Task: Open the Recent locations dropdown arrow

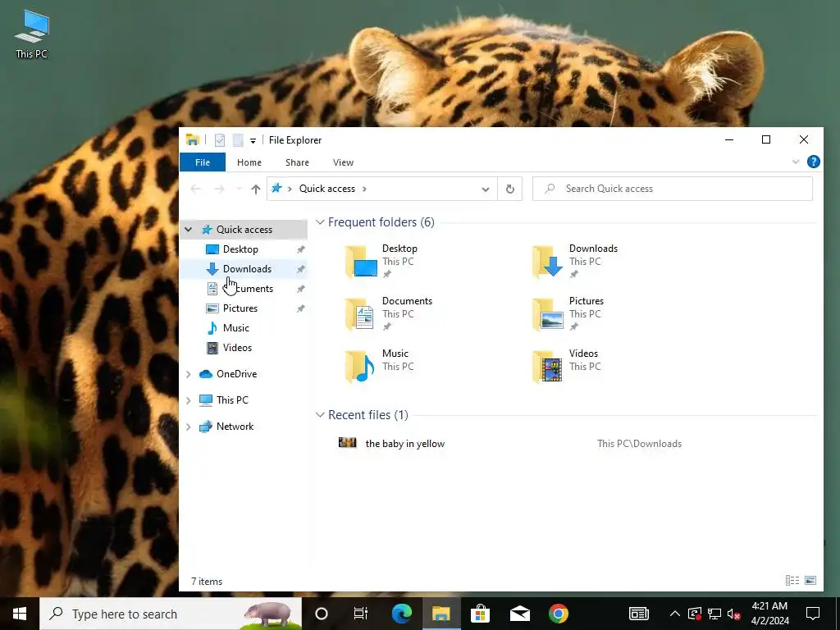Action: tap(239, 189)
